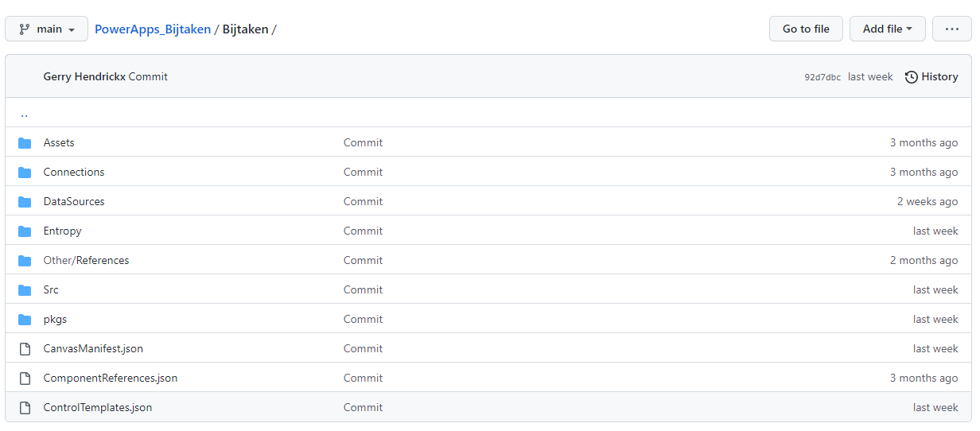Open the more options ellipsis menu
This screenshot has height=431, width=980.
[x=951, y=29]
